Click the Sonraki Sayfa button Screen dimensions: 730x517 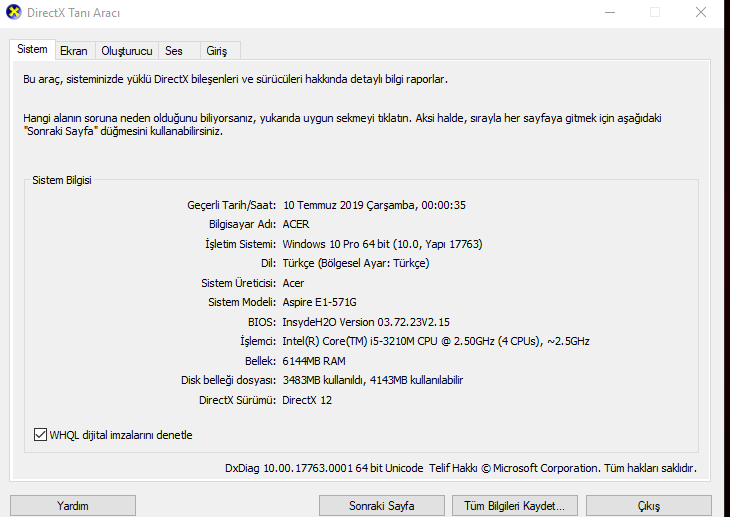(382, 506)
